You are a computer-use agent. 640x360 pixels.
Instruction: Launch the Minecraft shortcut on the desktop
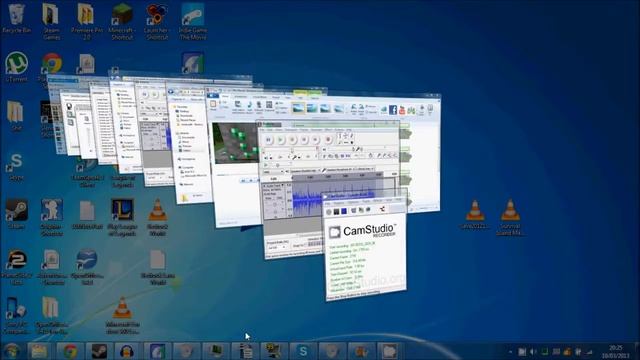point(122,21)
